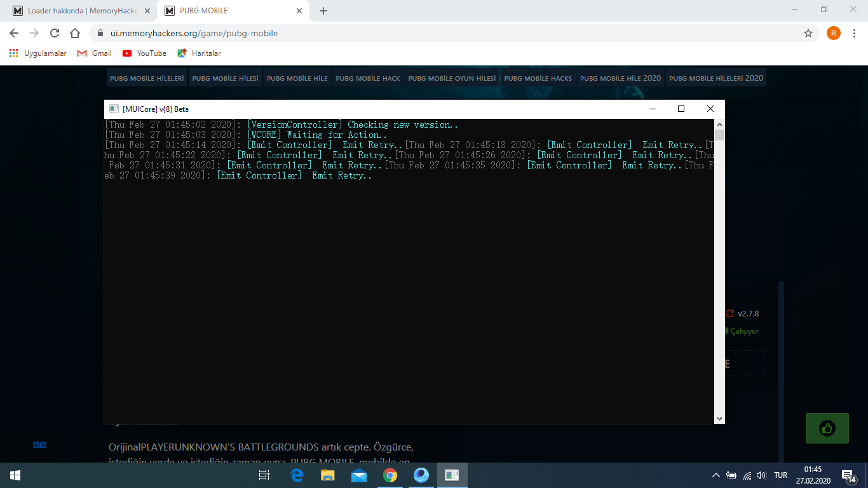Screen dimensions: 868x488
Task: Reload the current page
Action: [55, 33]
